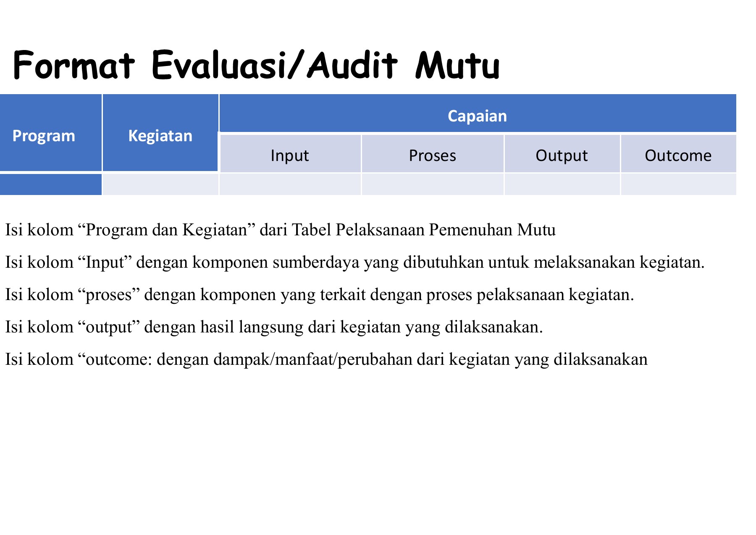Click the Kegiatan column header
This screenshot has width=756, height=535.
(x=161, y=135)
